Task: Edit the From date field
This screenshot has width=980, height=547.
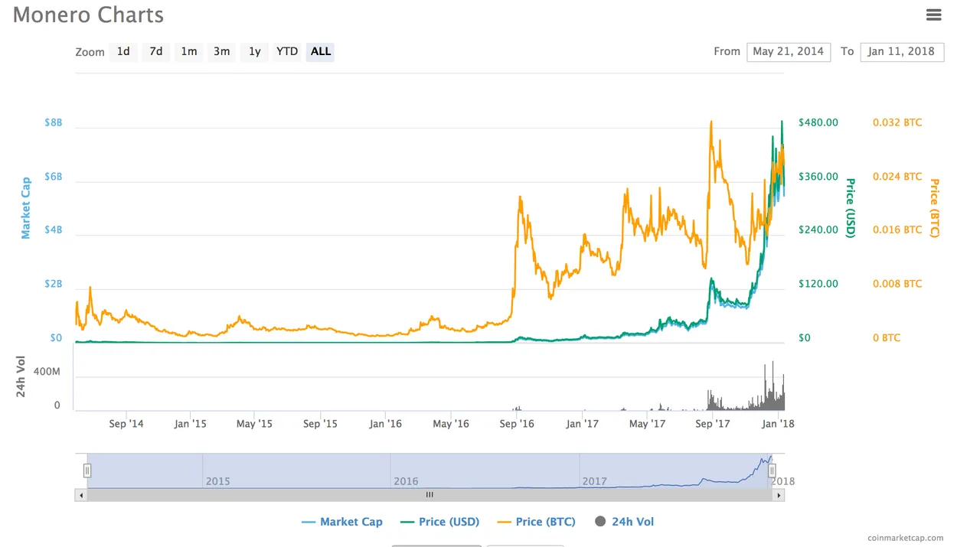Action: point(789,51)
